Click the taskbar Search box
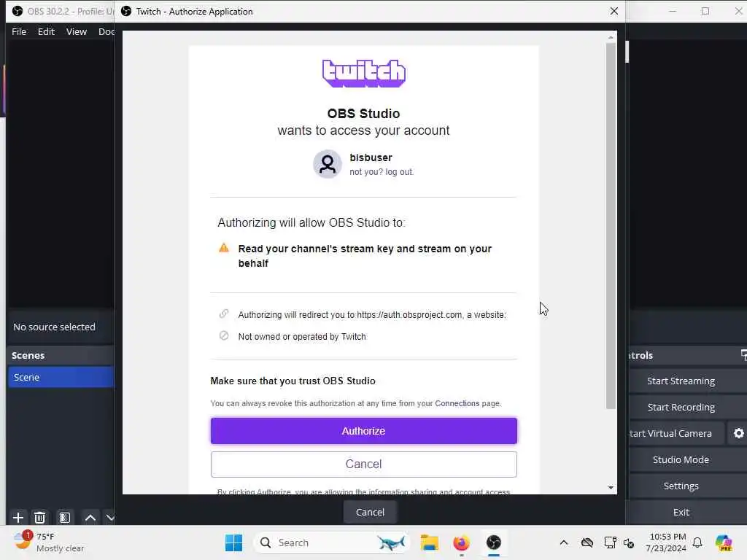Screen dimensions: 747x560 [x=333, y=542]
